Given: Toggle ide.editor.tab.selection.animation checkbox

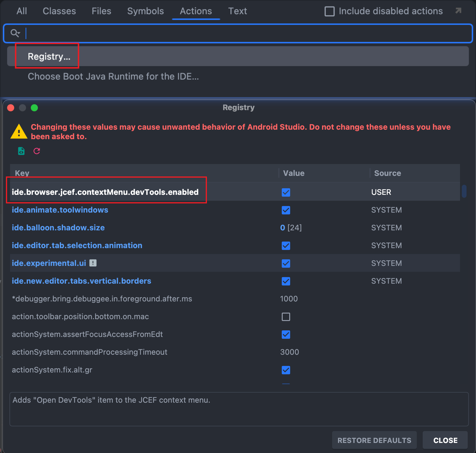Looking at the screenshot, I should pos(286,246).
